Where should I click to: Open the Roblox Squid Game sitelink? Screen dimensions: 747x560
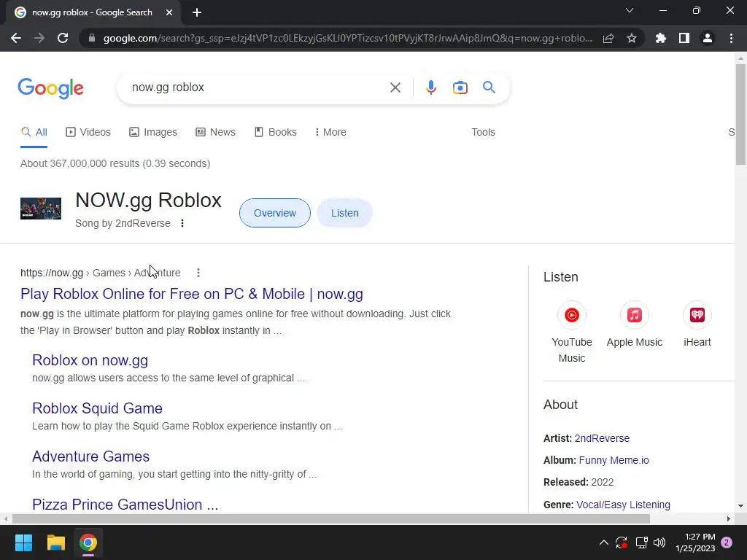click(x=97, y=408)
